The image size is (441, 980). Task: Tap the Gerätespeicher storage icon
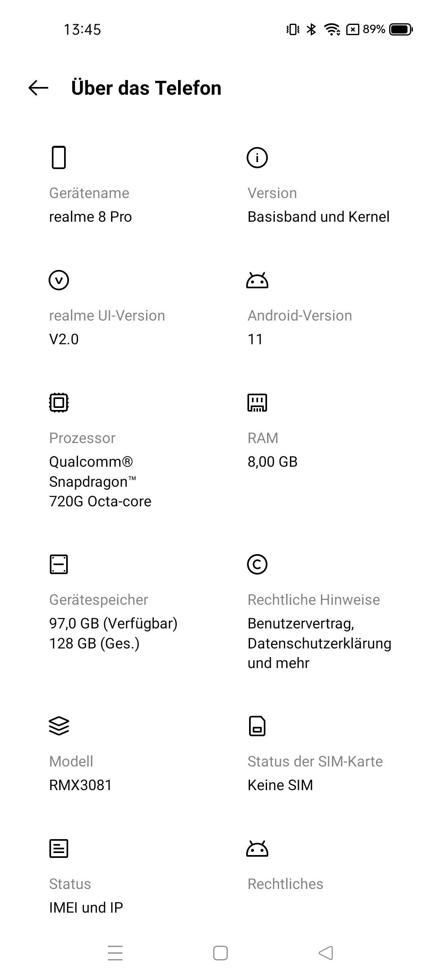tap(59, 564)
